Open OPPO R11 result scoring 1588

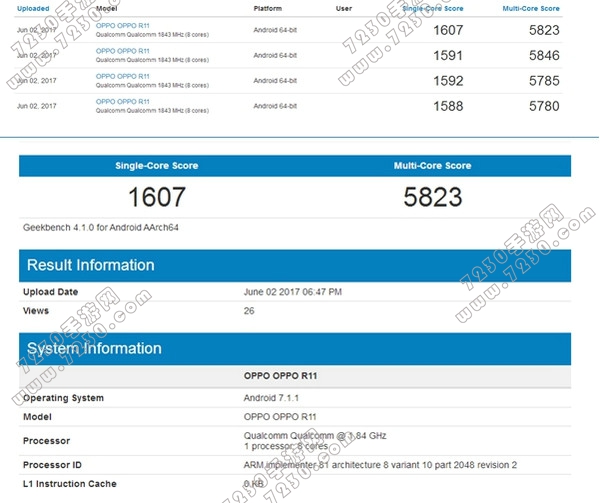pos(122,101)
